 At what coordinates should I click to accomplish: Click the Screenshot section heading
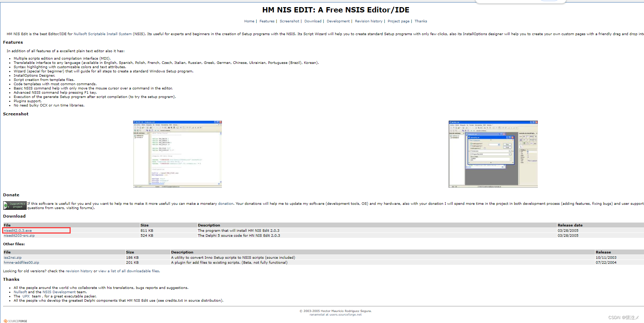click(16, 114)
